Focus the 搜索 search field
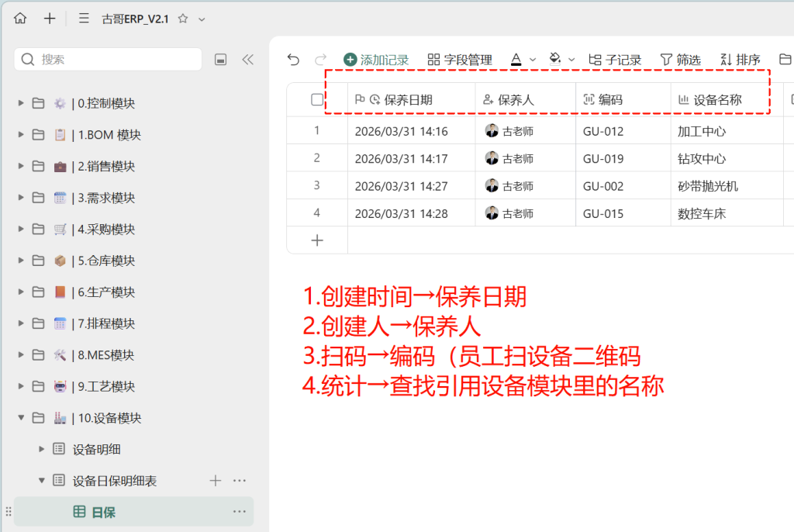This screenshot has width=794, height=532. [109, 59]
